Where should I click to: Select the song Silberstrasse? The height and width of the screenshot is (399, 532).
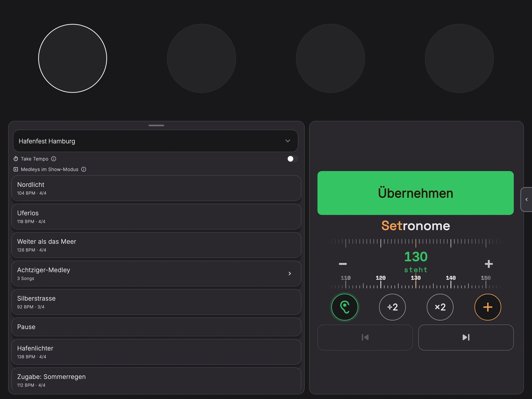(156, 302)
